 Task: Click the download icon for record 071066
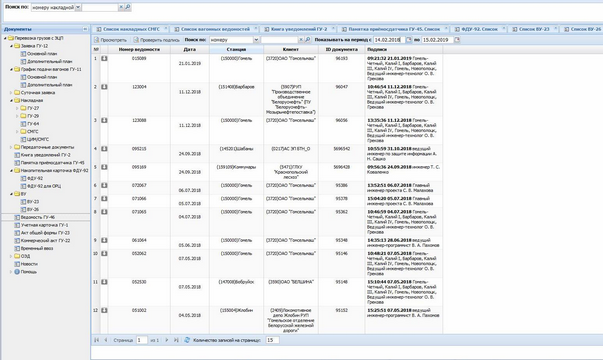tap(104, 198)
